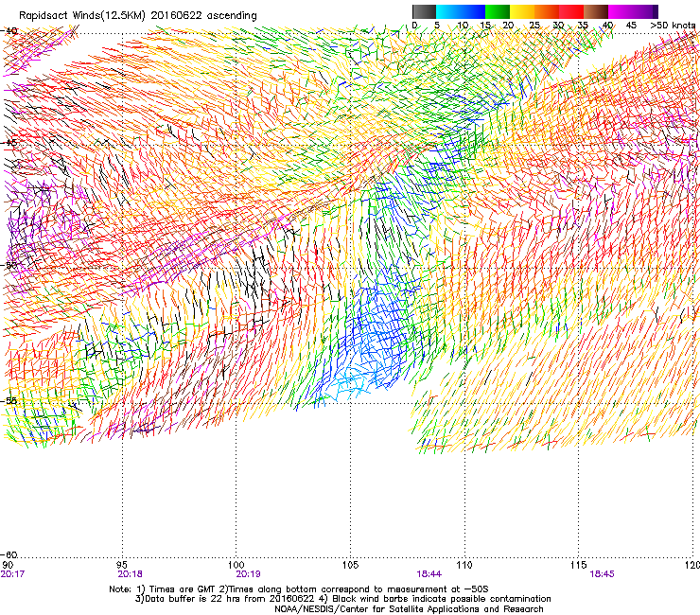Click the purple '18:45' time label
The width and height of the screenshot is (700, 615).
[602, 574]
